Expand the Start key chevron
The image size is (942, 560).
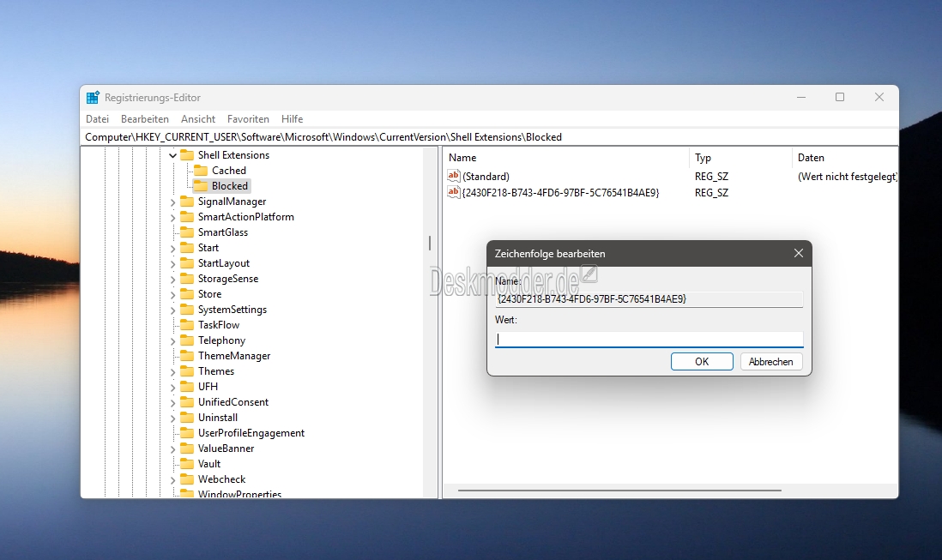[173, 248]
